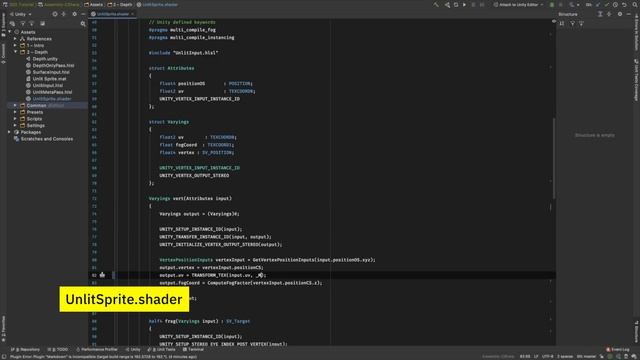Viewport: 640px width, 360px height.
Task: Open the Terminal tool window tab
Action: (193, 349)
